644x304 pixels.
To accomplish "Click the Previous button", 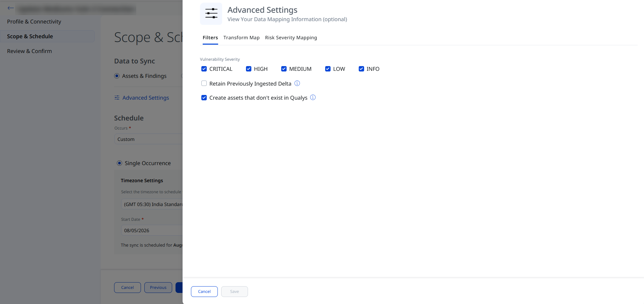I will 158,288.
